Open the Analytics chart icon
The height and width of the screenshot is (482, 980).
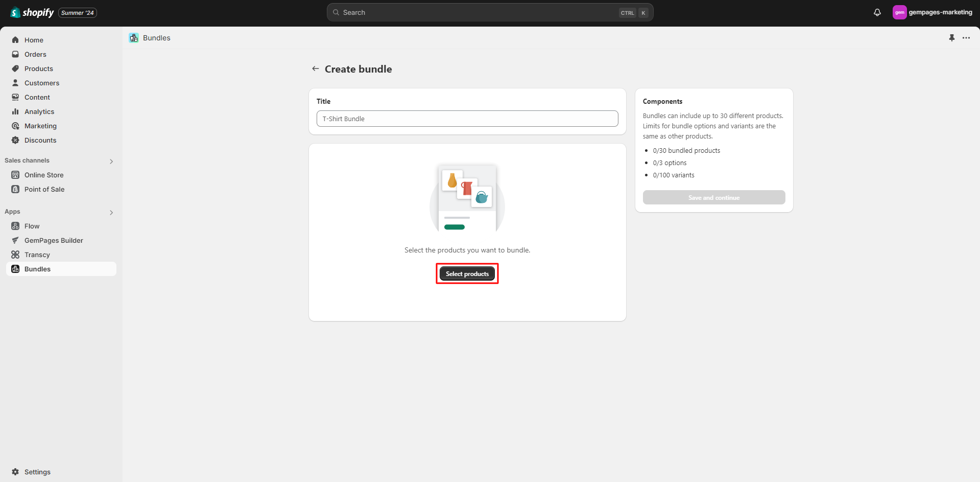pos(15,111)
